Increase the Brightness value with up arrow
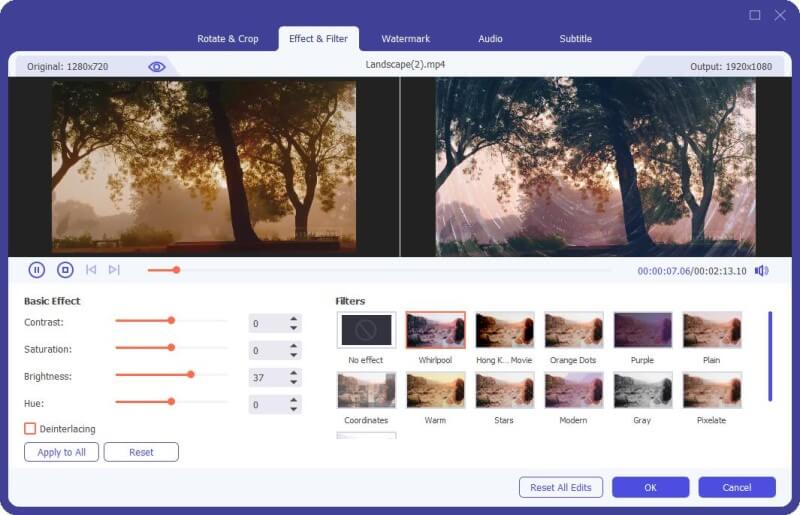800x515 pixels. pos(293,373)
